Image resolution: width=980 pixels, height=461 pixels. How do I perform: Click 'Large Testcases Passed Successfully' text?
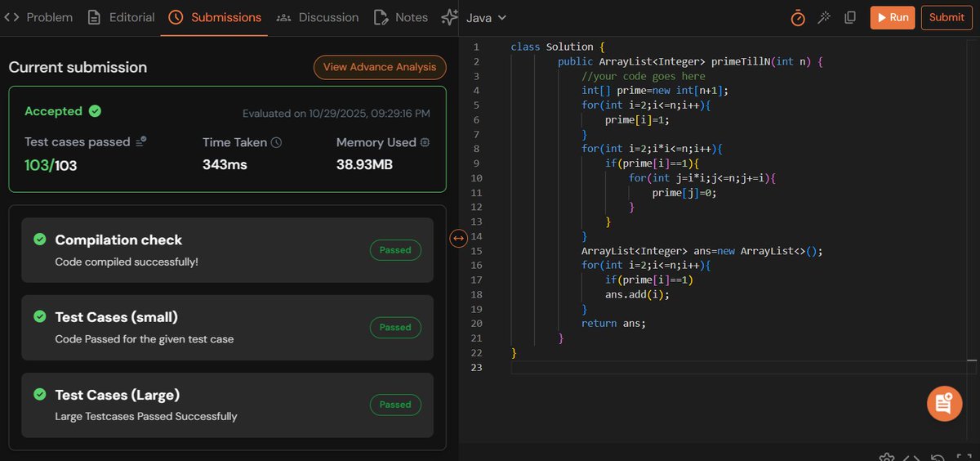(146, 416)
